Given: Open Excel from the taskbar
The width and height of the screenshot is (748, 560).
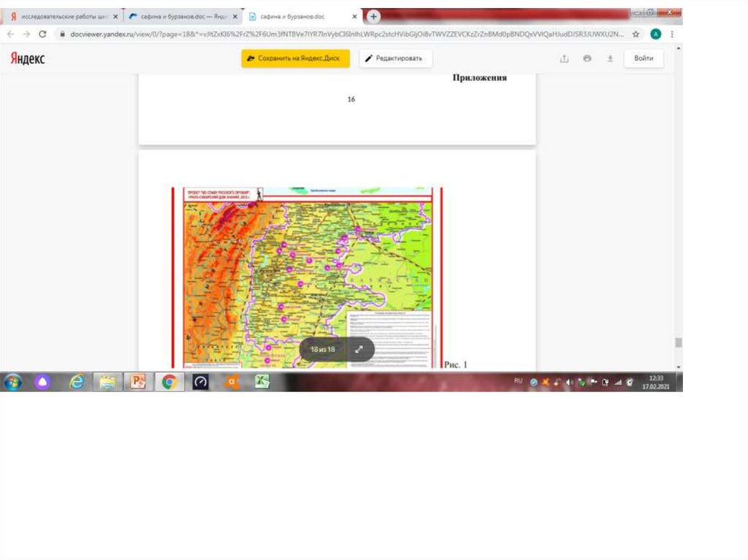Looking at the screenshot, I should [x=262, y=382].
